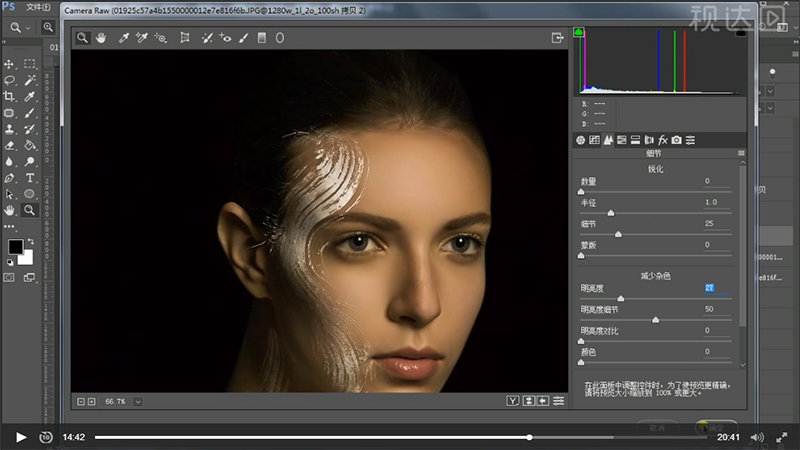The image size is (800, 450).
Task: Open the Presets panel tab
Action: 690,140
